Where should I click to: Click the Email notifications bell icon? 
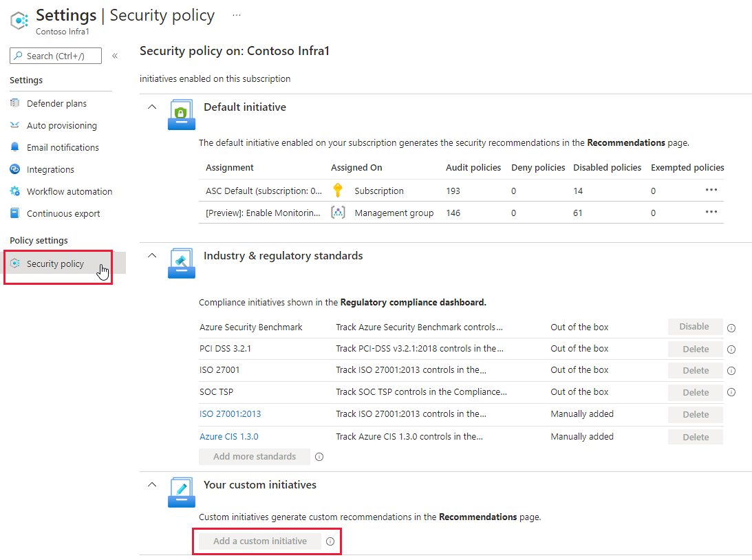click(x=14, y=147)
